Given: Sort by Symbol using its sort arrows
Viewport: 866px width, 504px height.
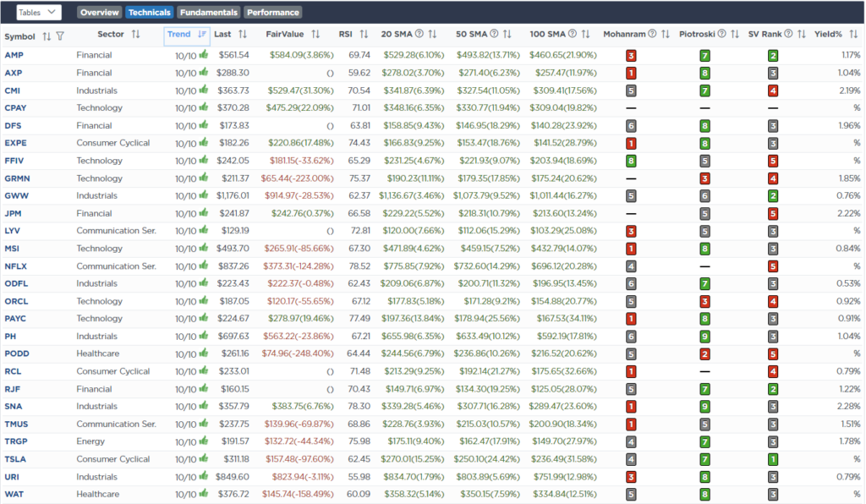Looking at the screenshot, I should 47,36.
